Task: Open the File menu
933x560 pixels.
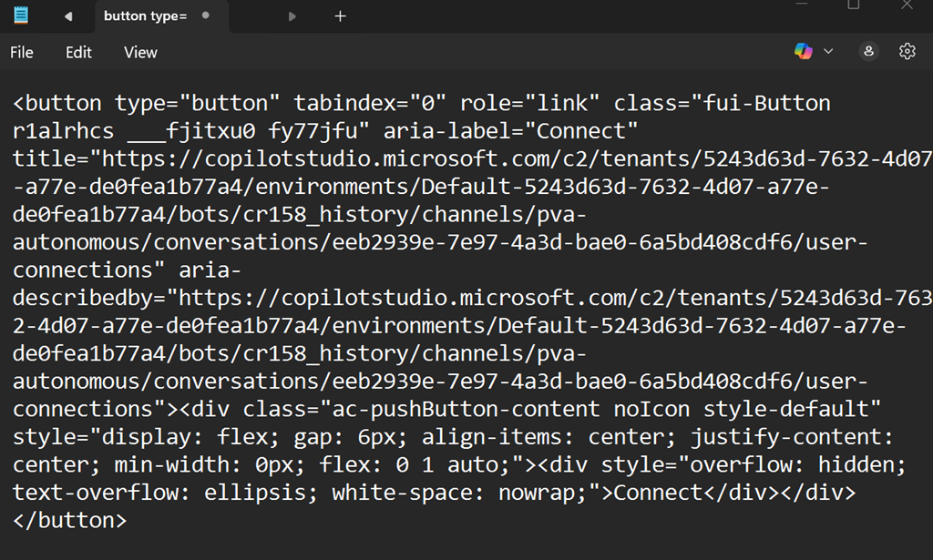Action: pyautogui.click(x=22, y=53)
